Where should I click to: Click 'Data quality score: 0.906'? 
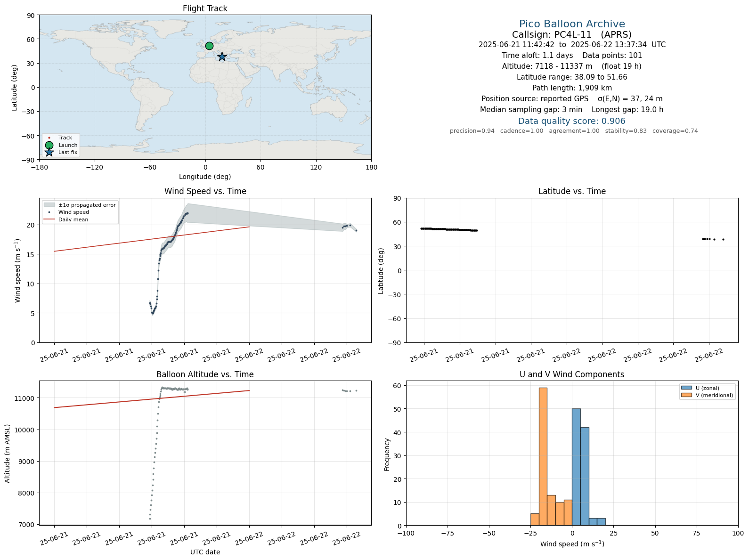tap(572, 121)
